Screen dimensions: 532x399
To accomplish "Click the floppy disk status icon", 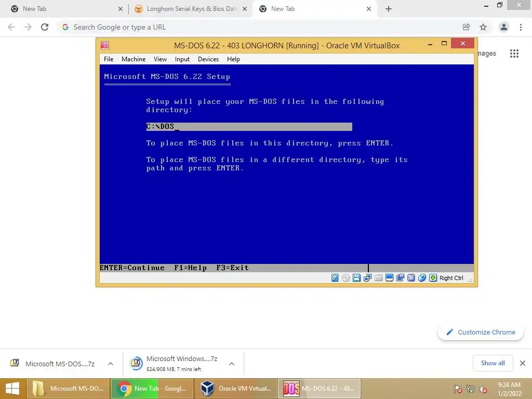I will 356,278.
